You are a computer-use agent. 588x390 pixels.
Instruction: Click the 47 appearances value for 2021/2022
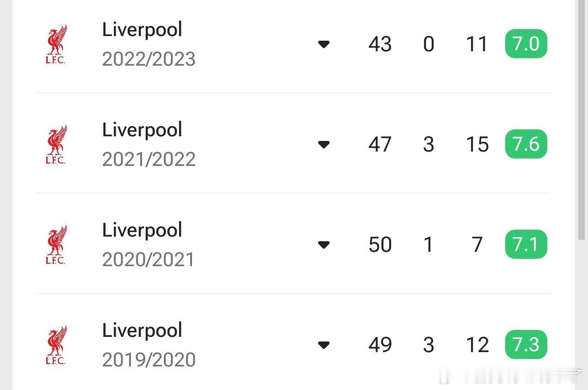click(380, 145)
